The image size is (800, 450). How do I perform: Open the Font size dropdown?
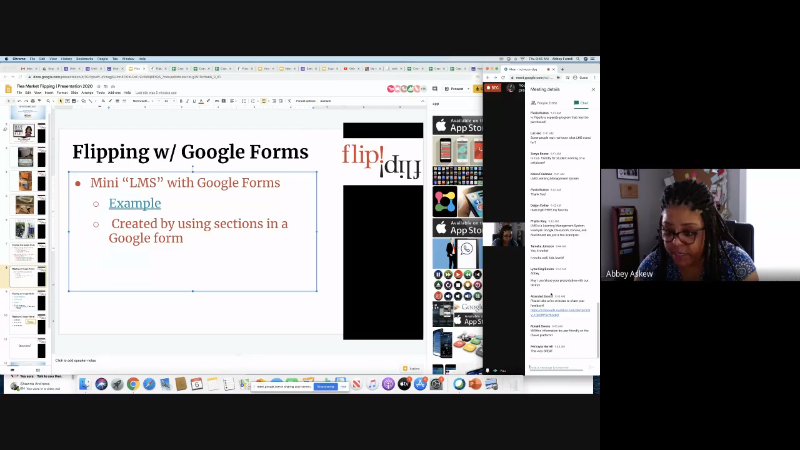166,101
